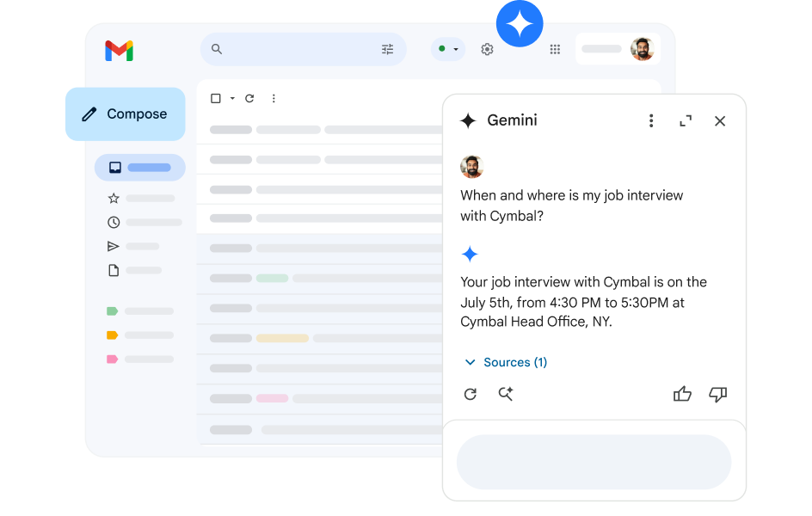Close the Gemini panel
This screenshot has width=812, height=516.
click(720, 121)
